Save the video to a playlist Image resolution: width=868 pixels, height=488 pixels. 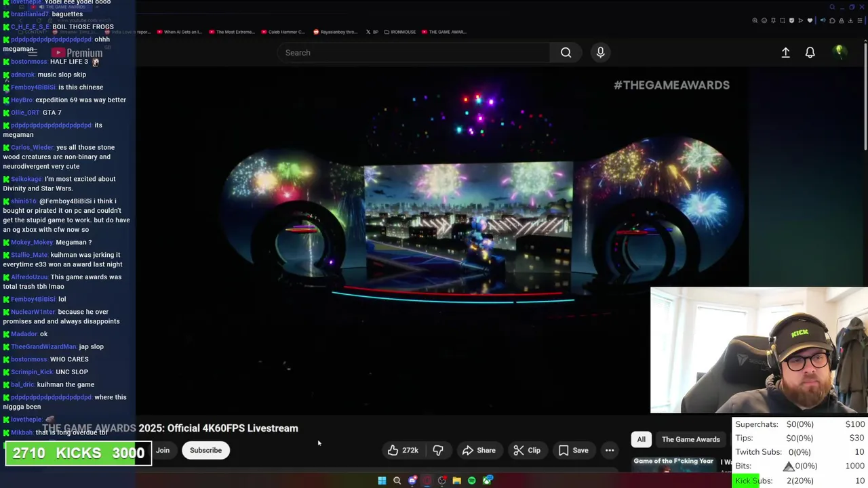(573, 450)
